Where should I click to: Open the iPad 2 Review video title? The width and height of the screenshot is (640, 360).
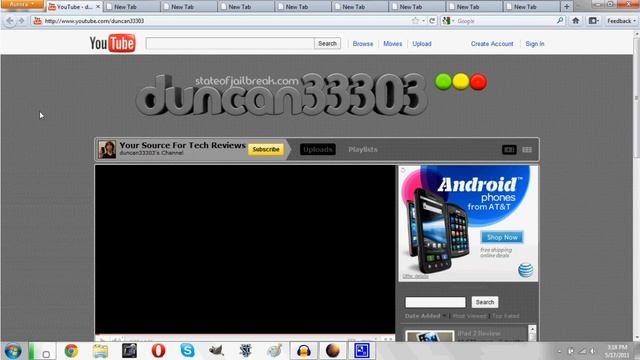pyautogui.click(x=479, y=333)
